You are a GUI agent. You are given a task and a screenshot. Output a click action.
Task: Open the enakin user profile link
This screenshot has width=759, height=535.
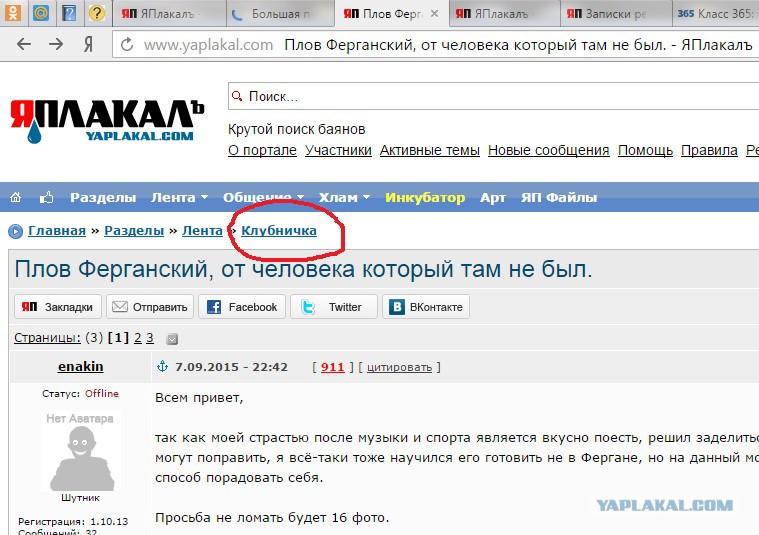(80, 367)
